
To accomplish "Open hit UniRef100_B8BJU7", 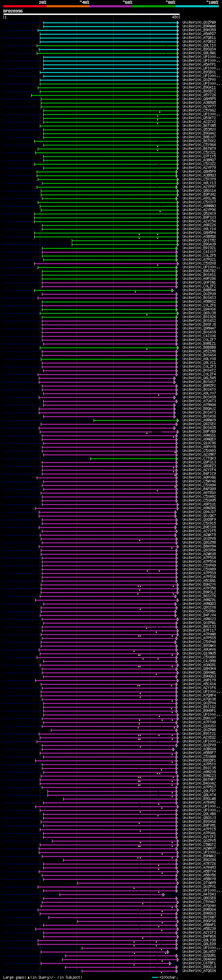I will pos(199,137).
